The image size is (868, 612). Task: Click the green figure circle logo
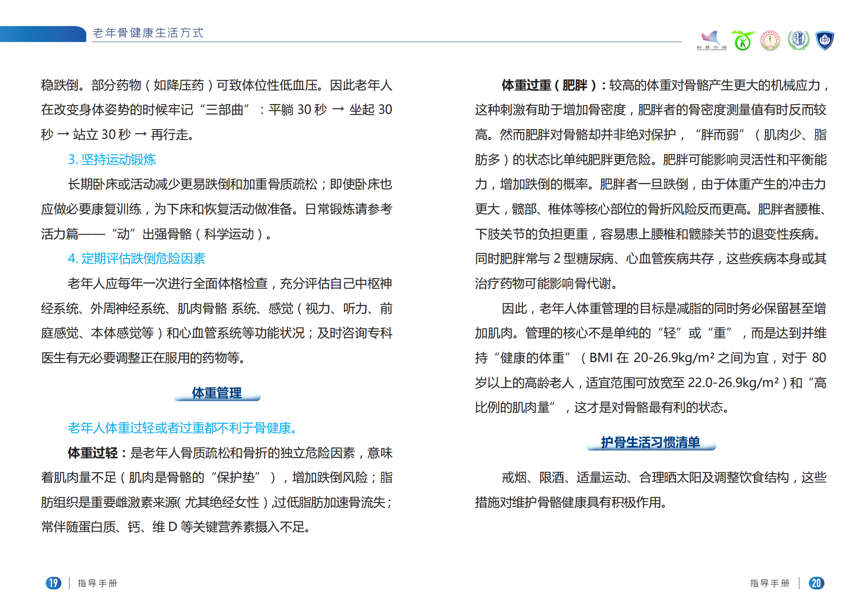coord(742,41)
